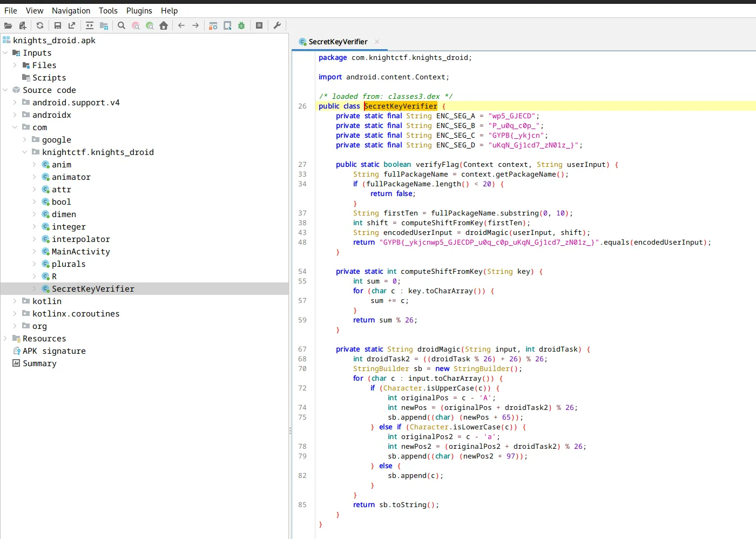
Task: Open text search with the magnifier icon
Action: (122, 25)
